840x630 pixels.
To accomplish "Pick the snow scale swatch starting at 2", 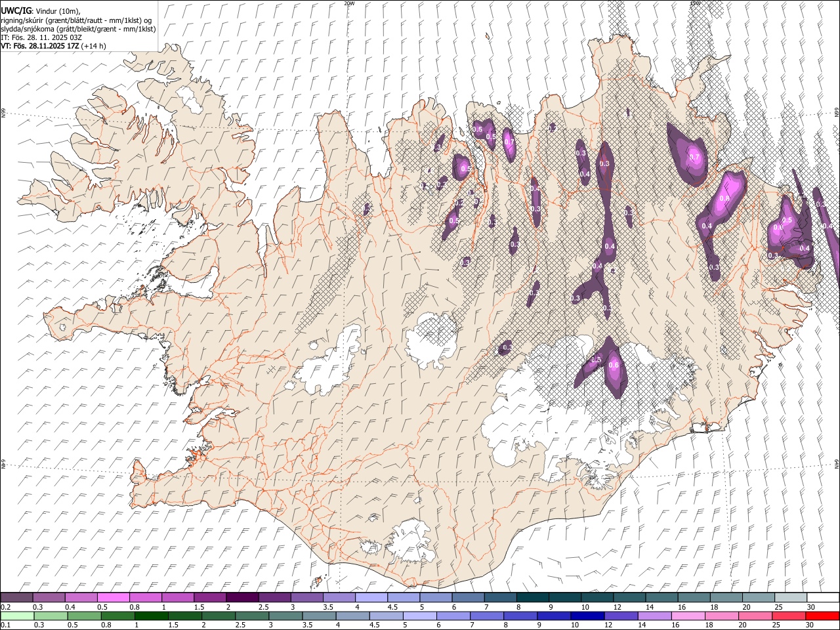I will (x=242, y=597).
